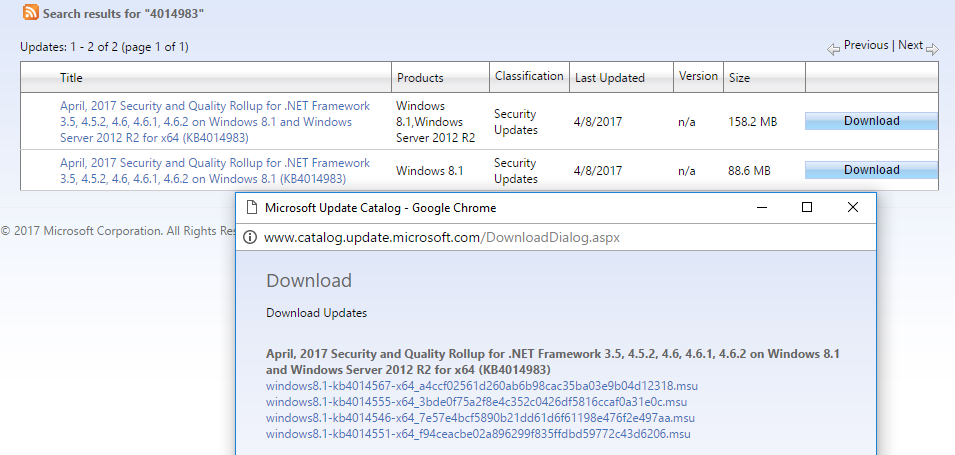The image size is (955, 455).
Task: Sort results by the Size column header
Action: pos(739,78)
